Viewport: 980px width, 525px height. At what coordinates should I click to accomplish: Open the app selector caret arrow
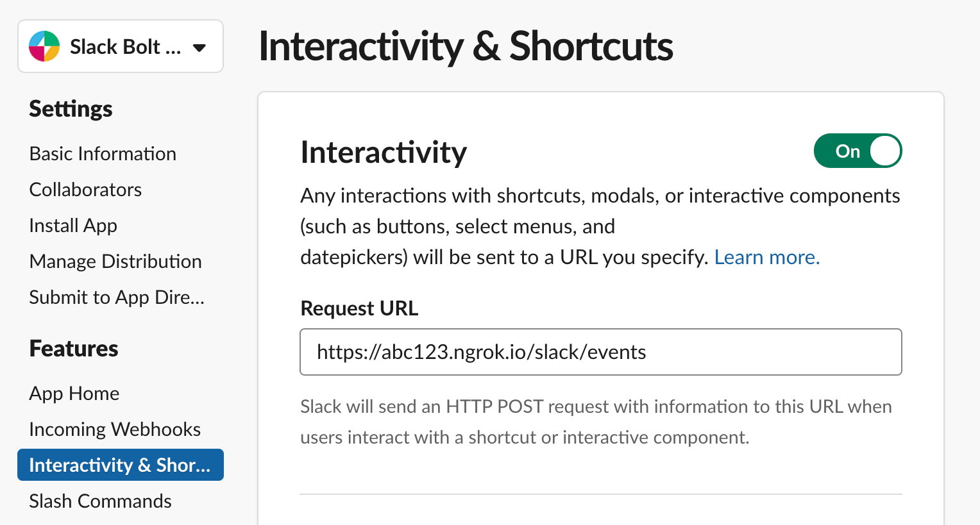click(199, 47)
